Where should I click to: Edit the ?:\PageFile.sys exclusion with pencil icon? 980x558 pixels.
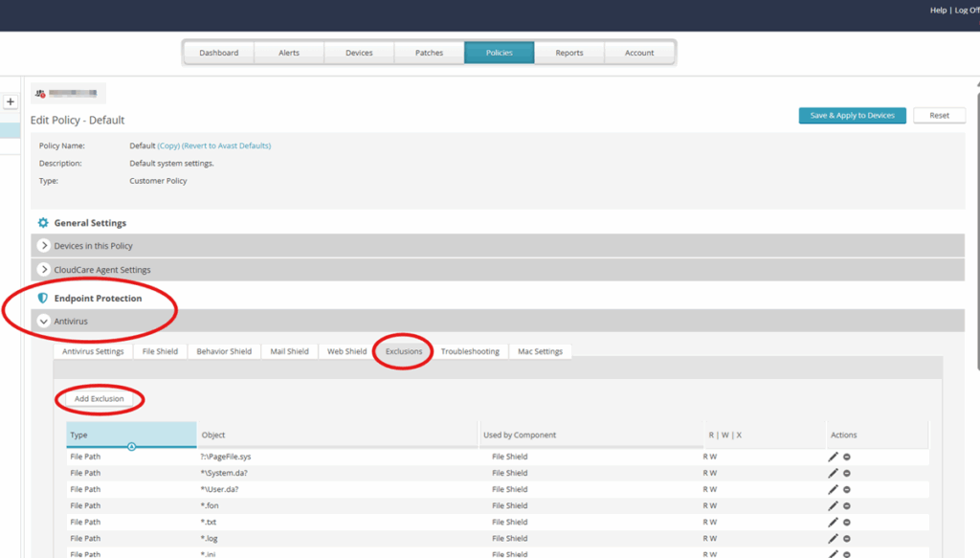click(834, 457)
